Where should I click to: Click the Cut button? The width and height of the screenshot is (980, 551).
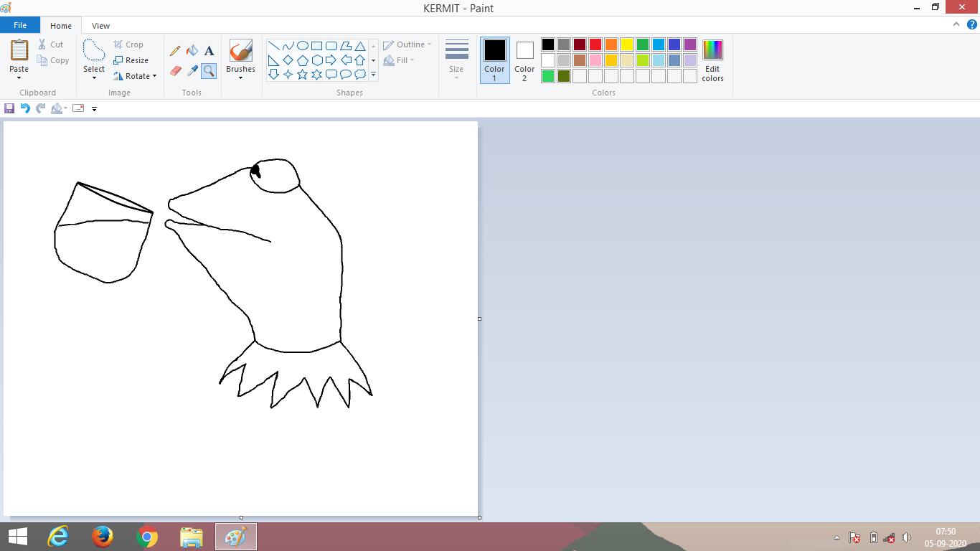tap(51, 44)
